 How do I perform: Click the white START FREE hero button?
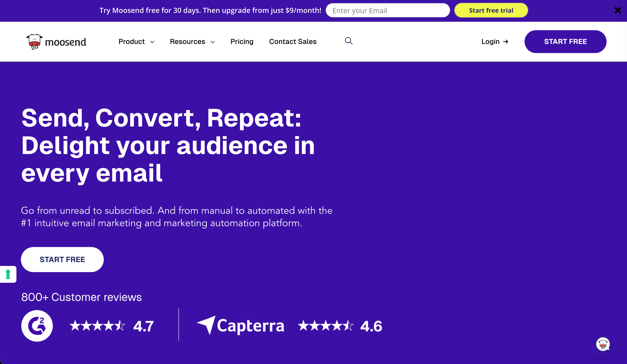point(62,259)
